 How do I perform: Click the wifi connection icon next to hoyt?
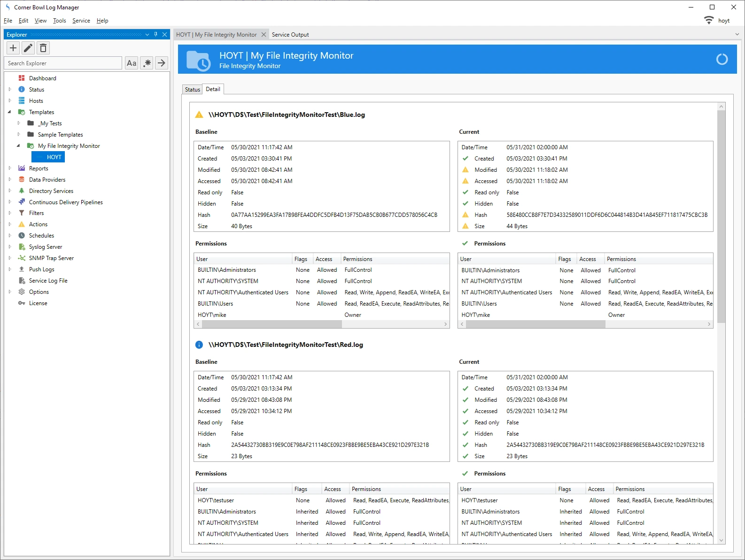pos(708,20)
